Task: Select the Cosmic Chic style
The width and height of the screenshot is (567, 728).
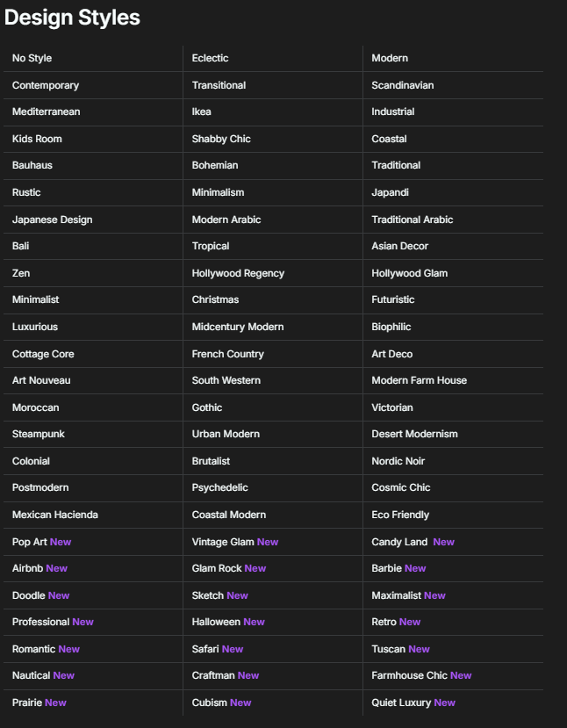Action: click(x=401, y=487)
